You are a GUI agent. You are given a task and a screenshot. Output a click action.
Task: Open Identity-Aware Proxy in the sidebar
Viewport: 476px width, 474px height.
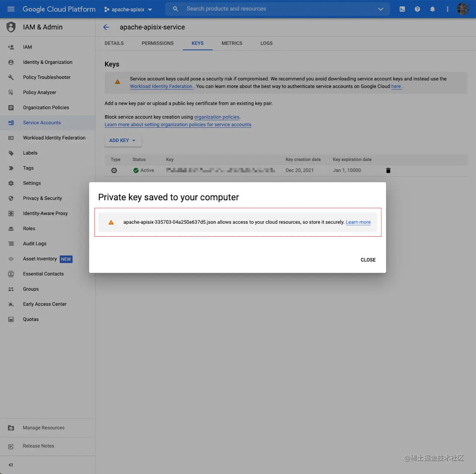pyautogui.click(x=48, y=214)
